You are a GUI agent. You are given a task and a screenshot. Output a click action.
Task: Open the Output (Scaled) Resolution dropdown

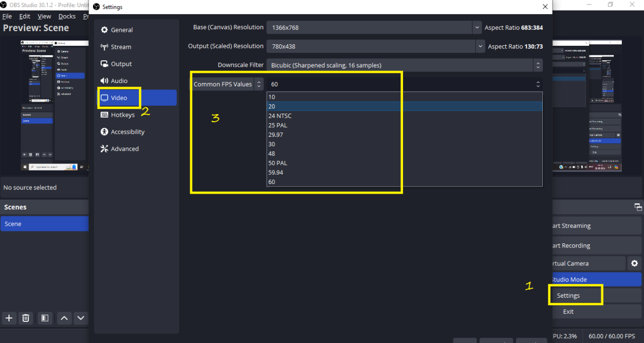pos(479,46)
